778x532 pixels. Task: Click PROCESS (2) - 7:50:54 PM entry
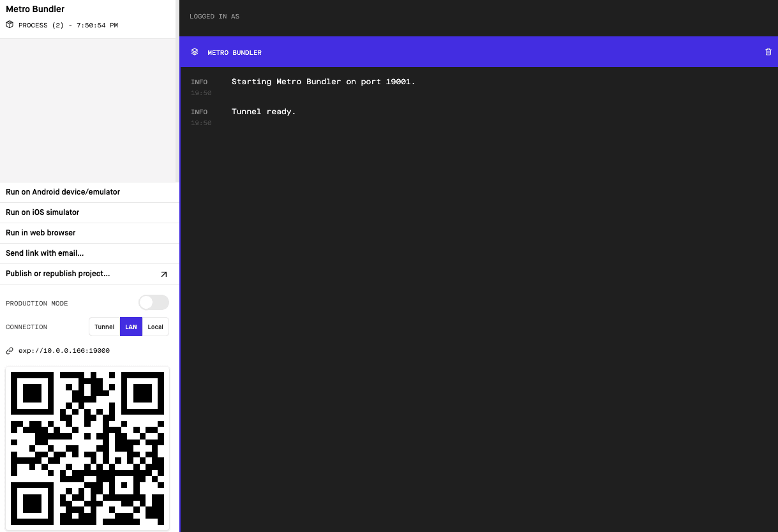click(68, 26)
